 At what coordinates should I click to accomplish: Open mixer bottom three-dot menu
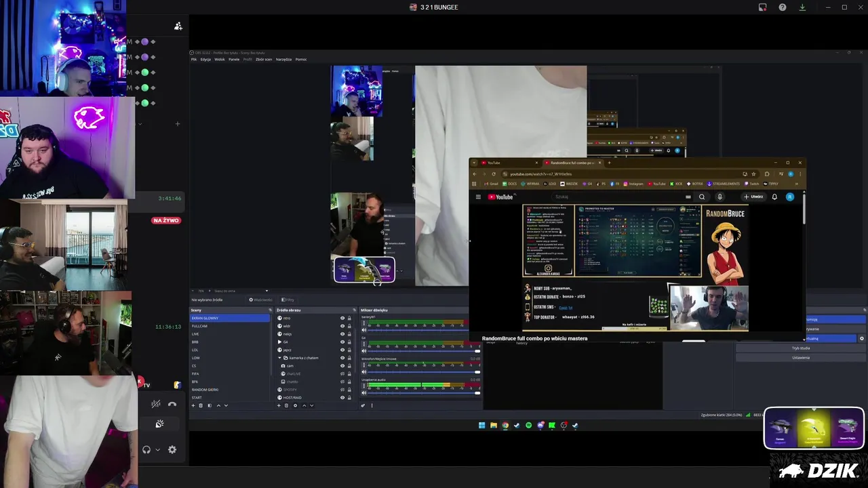[372, 405]
